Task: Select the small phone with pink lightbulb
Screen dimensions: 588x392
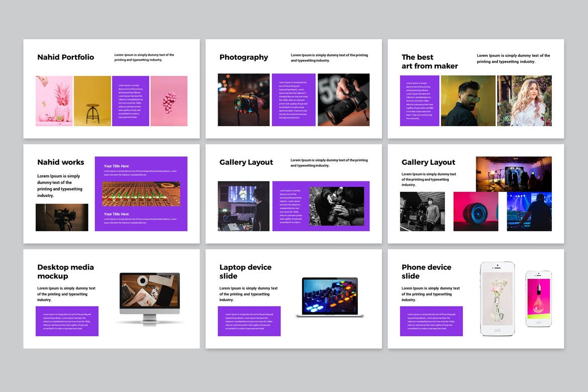Action: (538, 299)
